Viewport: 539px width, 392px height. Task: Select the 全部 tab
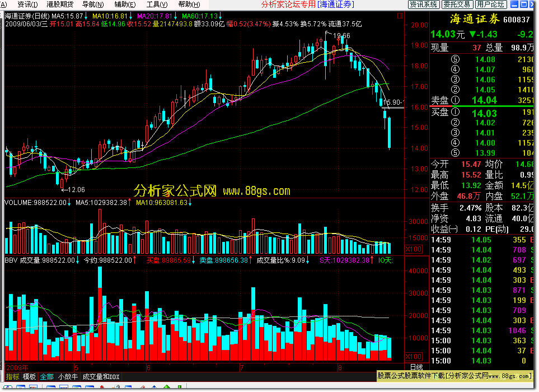coord(47,377)
